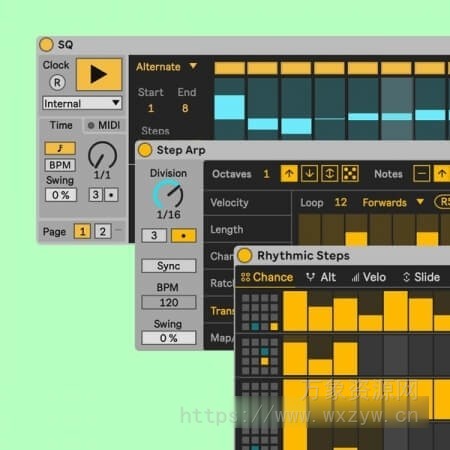Click the Octaves value 1
Viewport: 450px width, 450px height.
click(266, 174)
